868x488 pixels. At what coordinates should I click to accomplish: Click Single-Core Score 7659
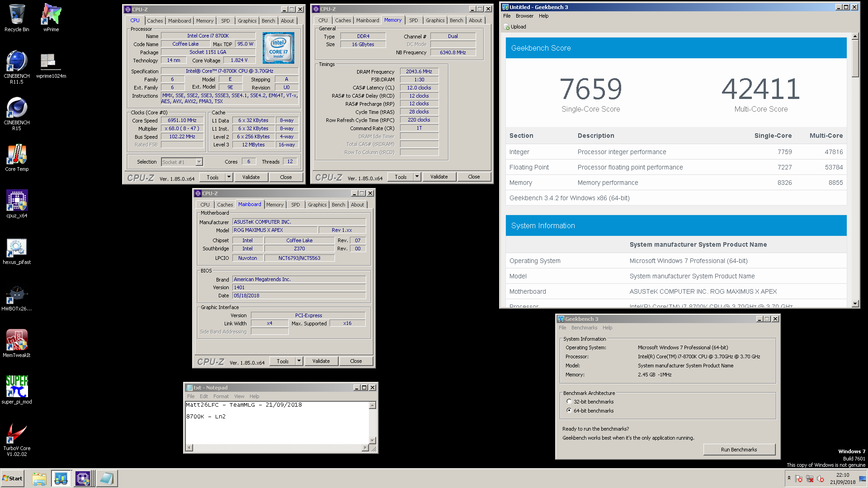(x=591, y=89)
